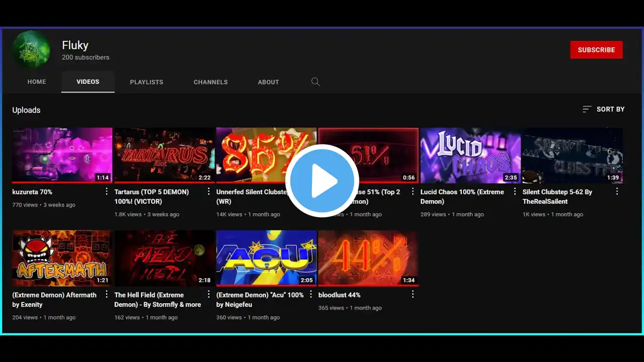Click the 2:05 duration badge on ACU
The width and height of the screenshot is (644, 362).
[306, 281]
